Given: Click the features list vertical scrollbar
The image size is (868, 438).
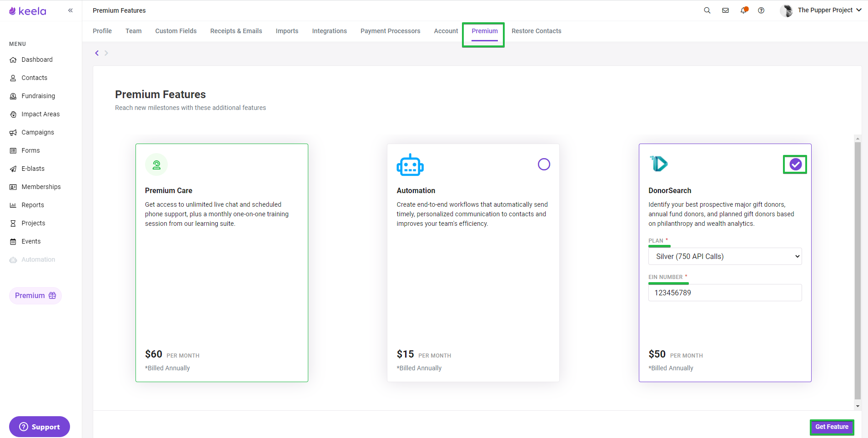Looking at the screenshot, I should (858, 270).
